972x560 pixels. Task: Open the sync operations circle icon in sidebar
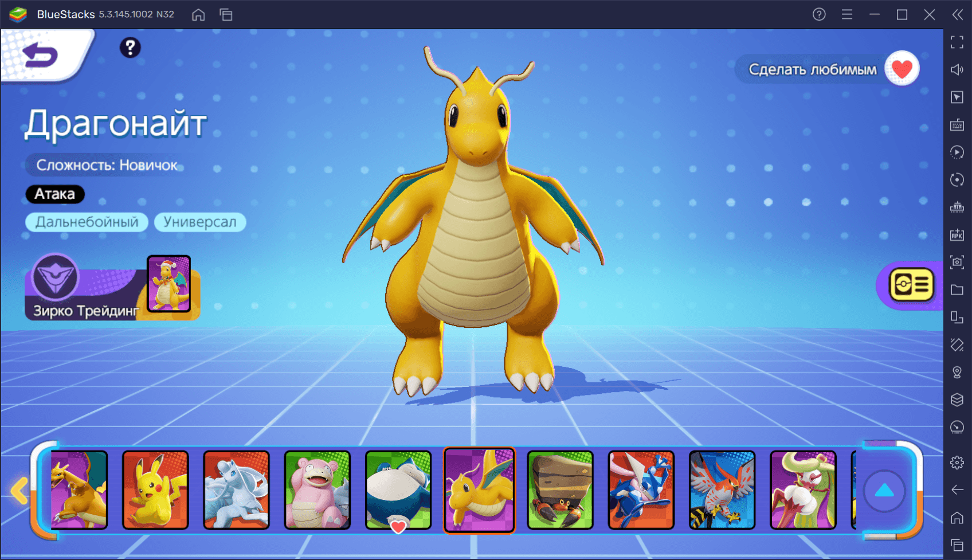pos(957,179)
